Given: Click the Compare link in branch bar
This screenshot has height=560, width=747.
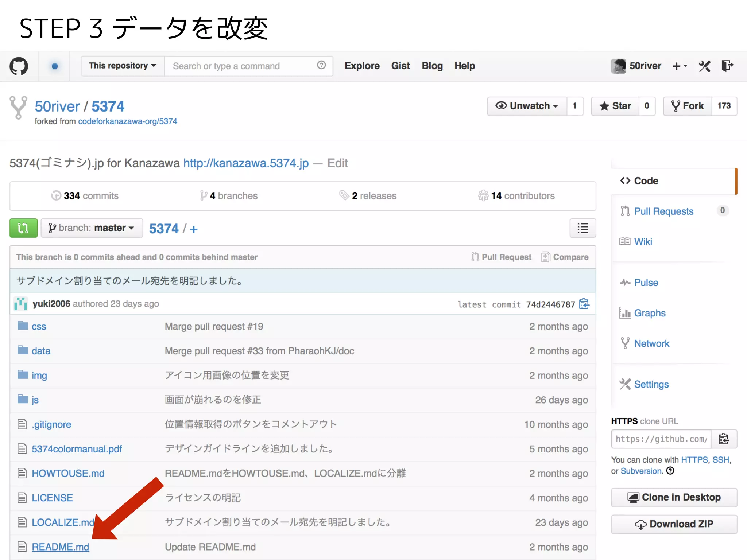Looking at the screenshot, I should 565,257.
